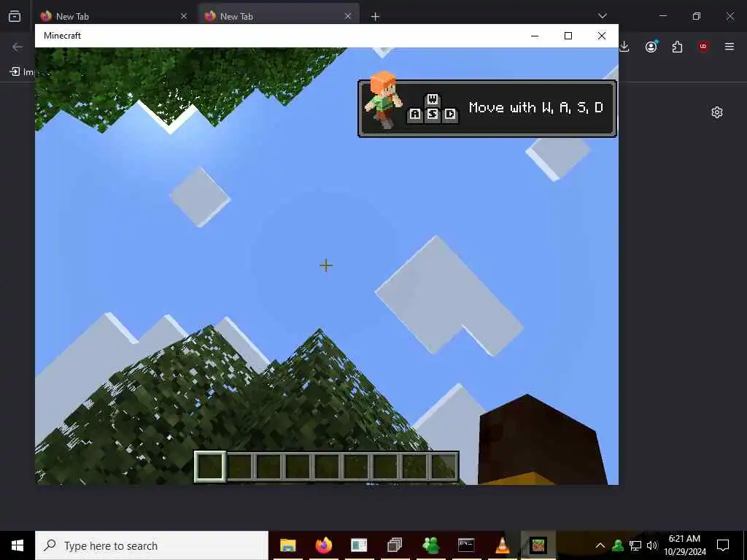This screenshot has width=747, height=560.
Task: Click the Import bookmarks toolbar item
Action: coord(22,72)
